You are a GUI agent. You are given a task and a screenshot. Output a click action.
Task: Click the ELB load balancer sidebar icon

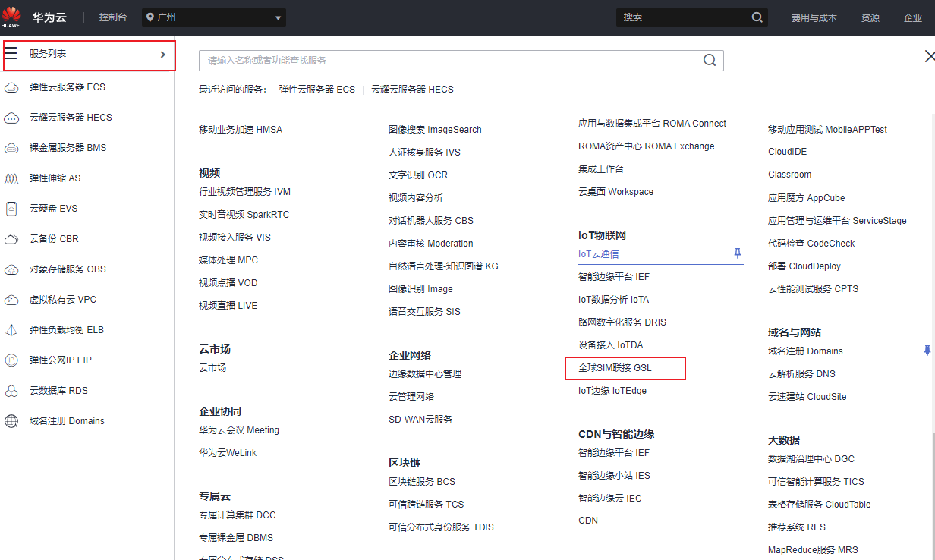click(11, 330)
